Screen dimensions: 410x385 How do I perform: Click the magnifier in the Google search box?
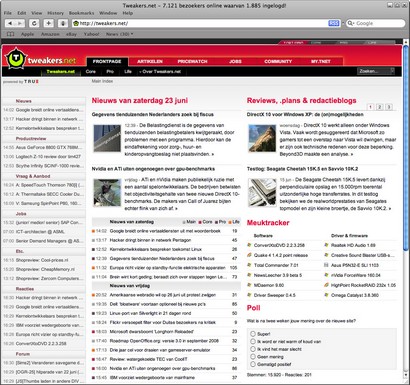pos(351,23)
